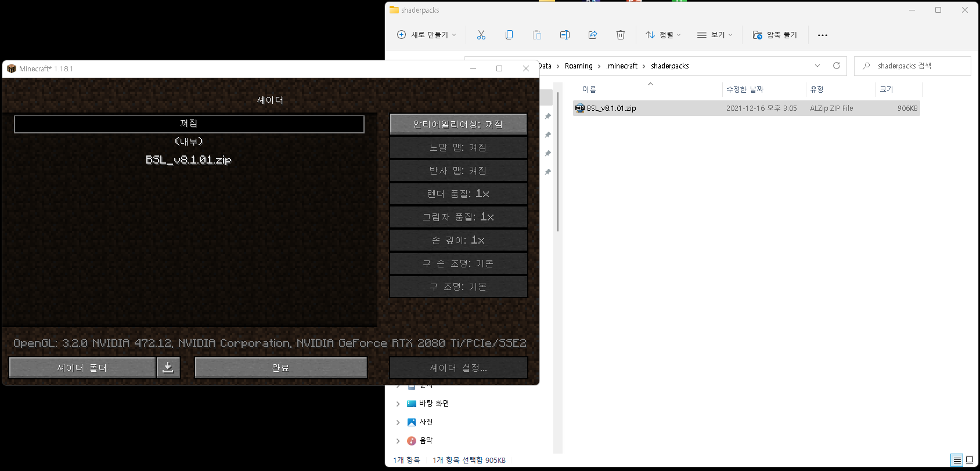Change 렌더 품질: 1x setting
980x471 pixels.
pos(459,194)
